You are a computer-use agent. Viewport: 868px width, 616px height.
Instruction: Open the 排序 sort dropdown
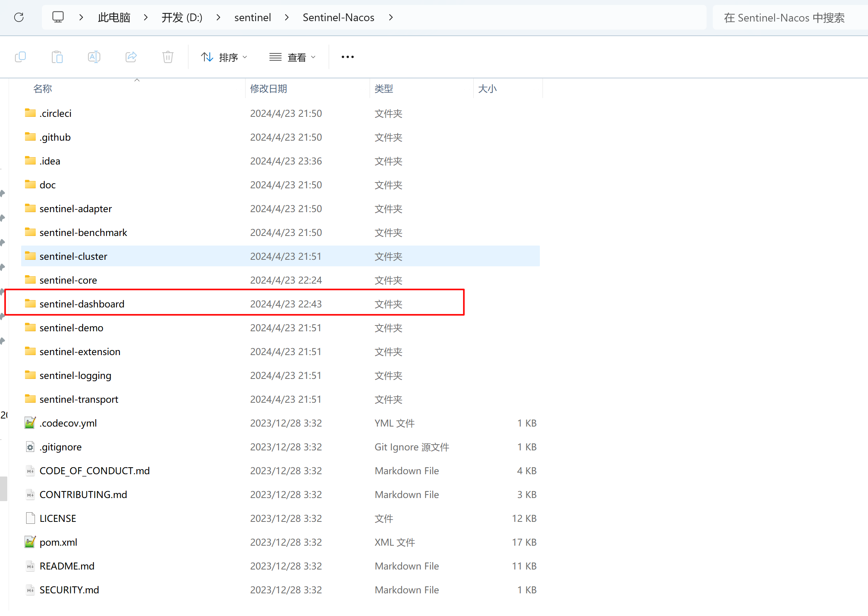224,57
